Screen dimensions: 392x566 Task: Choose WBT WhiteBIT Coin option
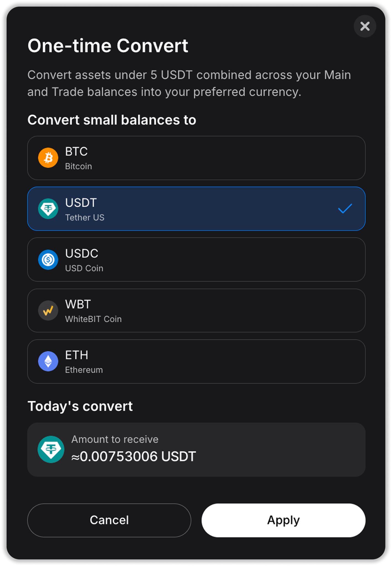pyautogui.click(x=196, y=311)
